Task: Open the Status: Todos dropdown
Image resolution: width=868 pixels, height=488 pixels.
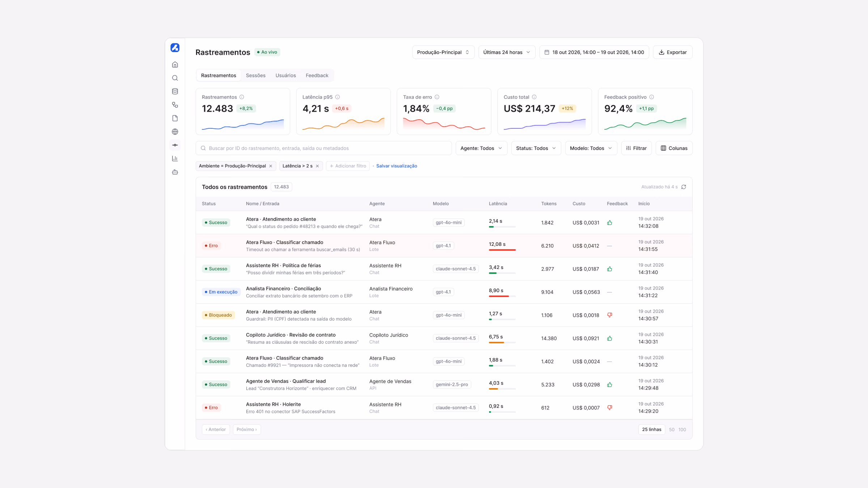Action: click(x=536, y=148)
